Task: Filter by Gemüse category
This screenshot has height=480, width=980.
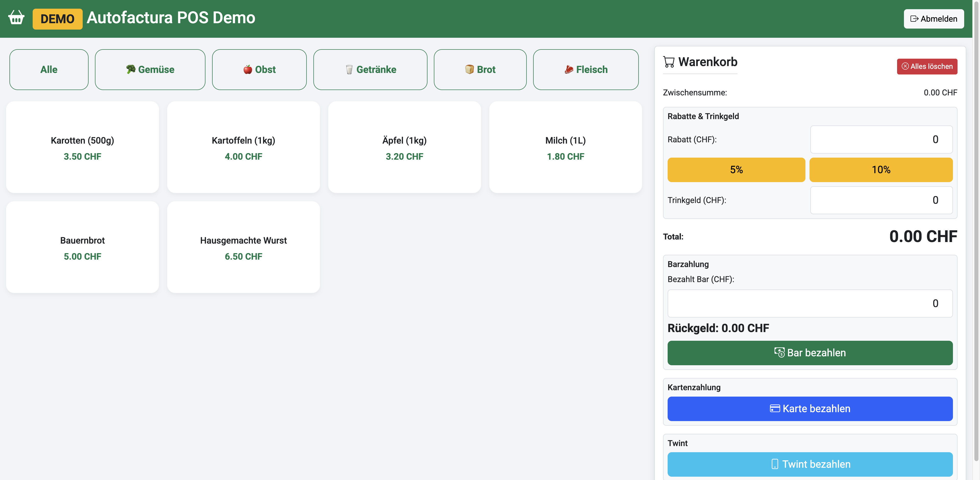Action: 150,70
